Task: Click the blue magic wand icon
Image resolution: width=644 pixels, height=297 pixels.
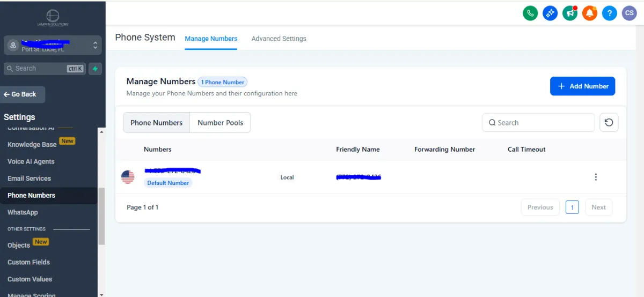Action: click(x=550, y=13)
